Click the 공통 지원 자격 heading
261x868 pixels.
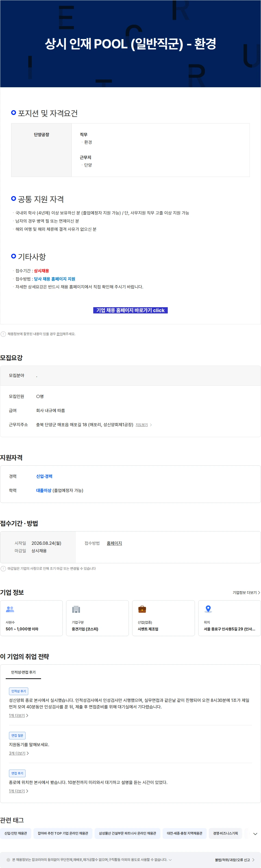41,199
